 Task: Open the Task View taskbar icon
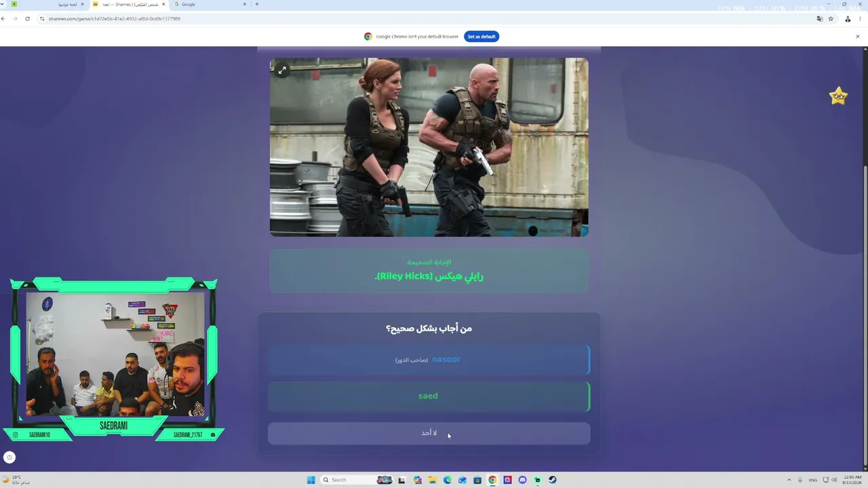point(401,480)
